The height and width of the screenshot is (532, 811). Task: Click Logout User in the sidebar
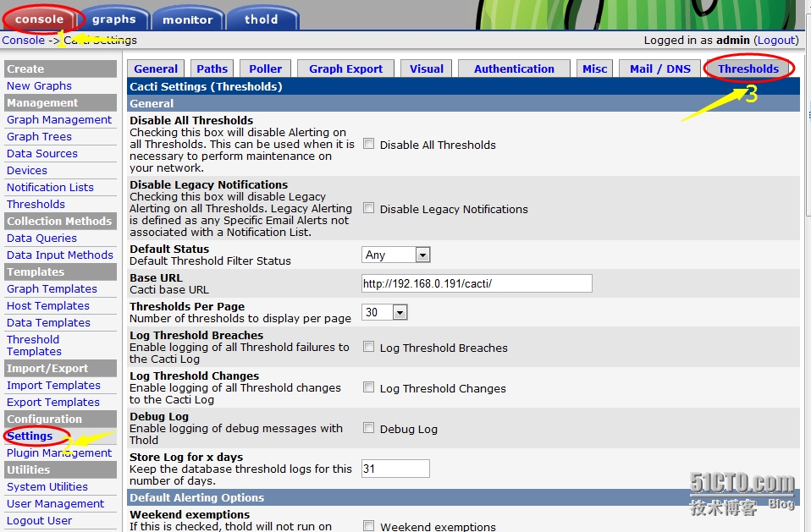(39, 521)
